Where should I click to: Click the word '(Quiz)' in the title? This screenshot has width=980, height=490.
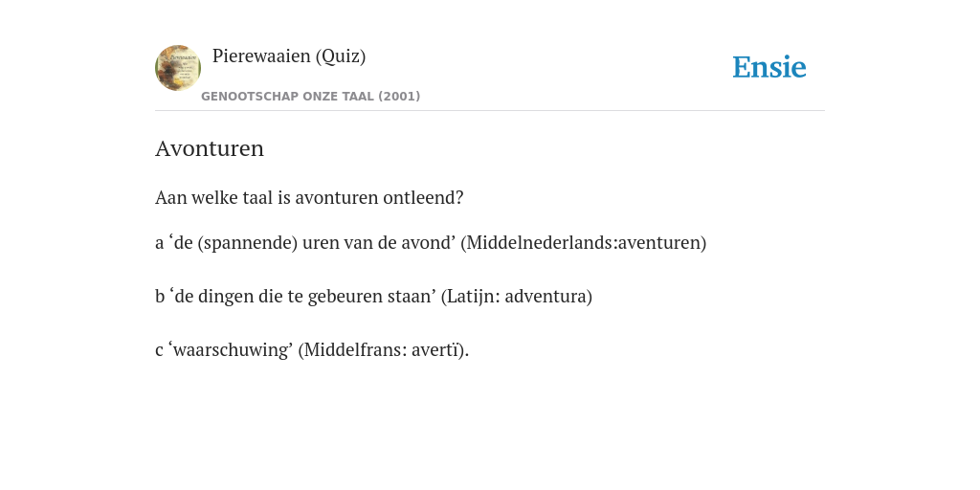341,56
